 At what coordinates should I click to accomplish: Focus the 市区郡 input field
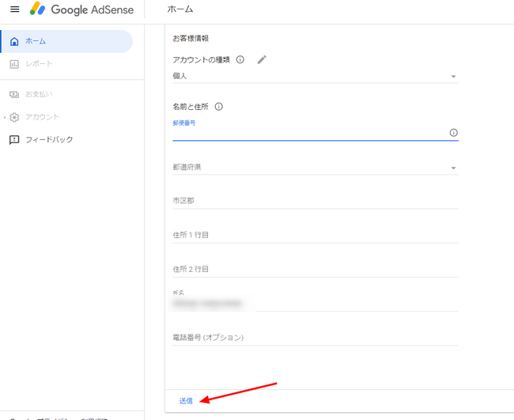pos(316,202)
